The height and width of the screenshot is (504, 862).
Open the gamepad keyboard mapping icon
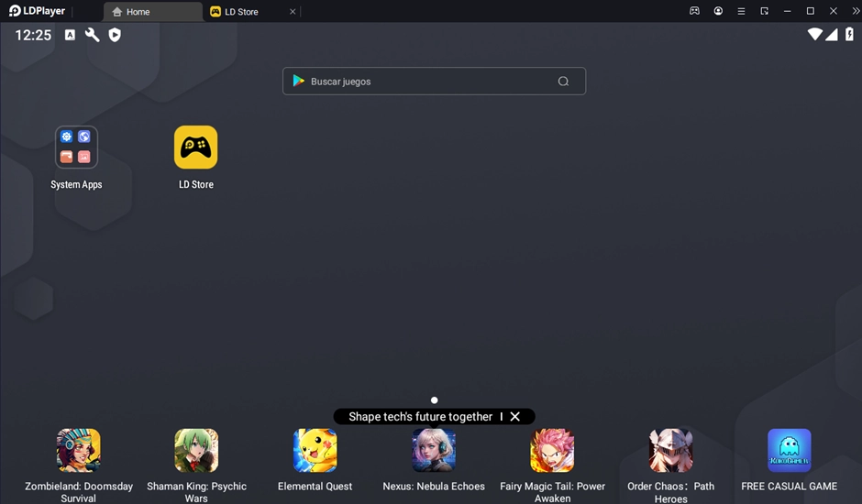[x=695, y=11]
